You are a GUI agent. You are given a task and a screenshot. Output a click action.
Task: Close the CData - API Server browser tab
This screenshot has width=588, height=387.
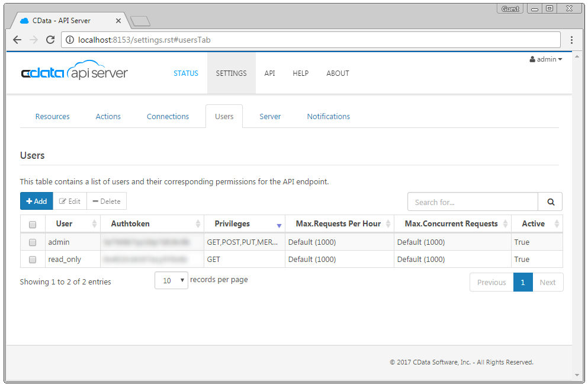pyautogui.click(x=118, y=21)
